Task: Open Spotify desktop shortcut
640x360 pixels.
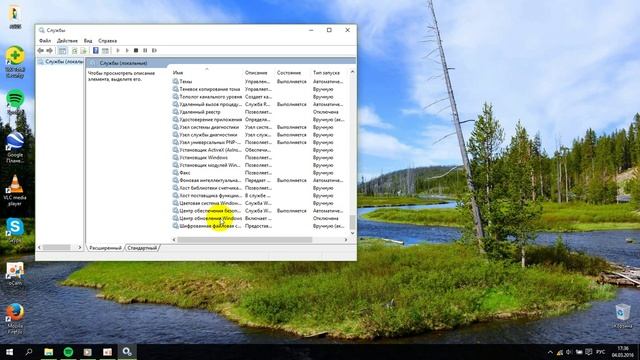Action: point(15,102)
